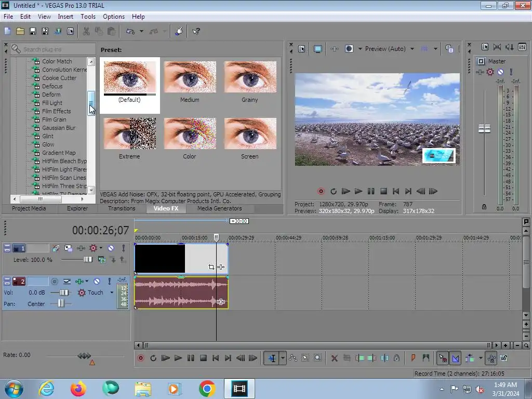This screenshot has height=399, width=532.
Task: Click the Insert Region icon
Action: tap(426, 358)
